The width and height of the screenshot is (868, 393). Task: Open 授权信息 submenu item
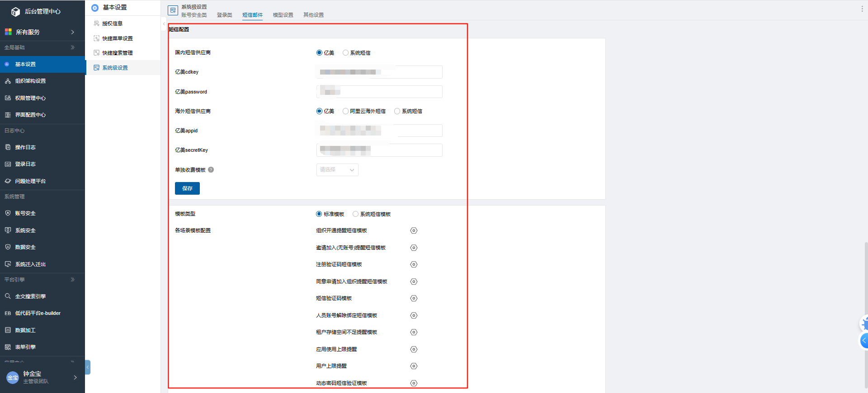coord(123,23)
